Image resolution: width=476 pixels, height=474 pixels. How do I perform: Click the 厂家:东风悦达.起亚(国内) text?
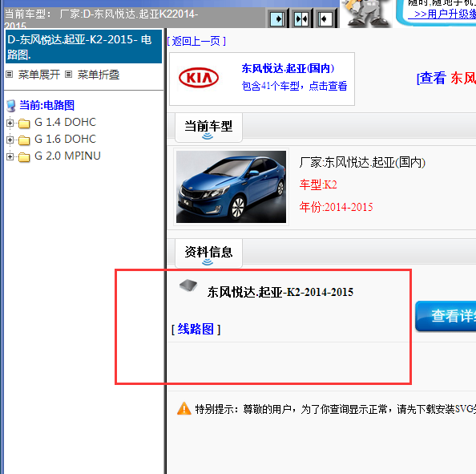[362, 163]
